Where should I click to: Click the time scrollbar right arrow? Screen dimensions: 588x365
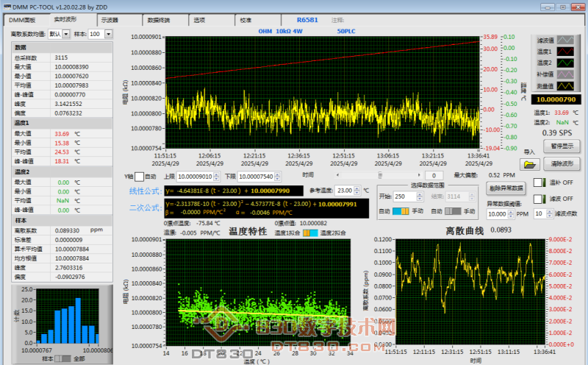[x=419, y=175]
